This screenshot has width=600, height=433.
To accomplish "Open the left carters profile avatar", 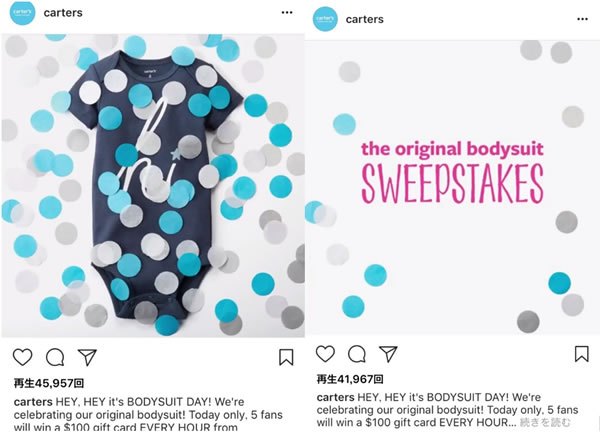I will [22, 13].
